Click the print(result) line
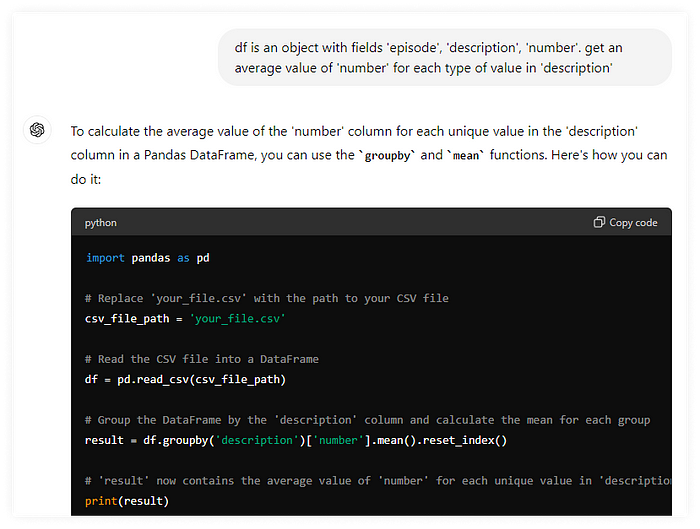This screenshot has width=700, height=529. 127,501
